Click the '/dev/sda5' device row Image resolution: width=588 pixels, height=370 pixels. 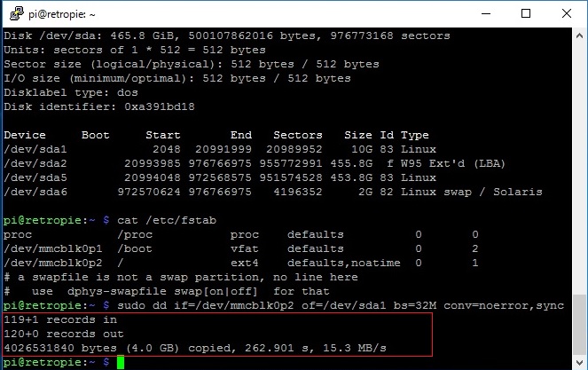220,177
